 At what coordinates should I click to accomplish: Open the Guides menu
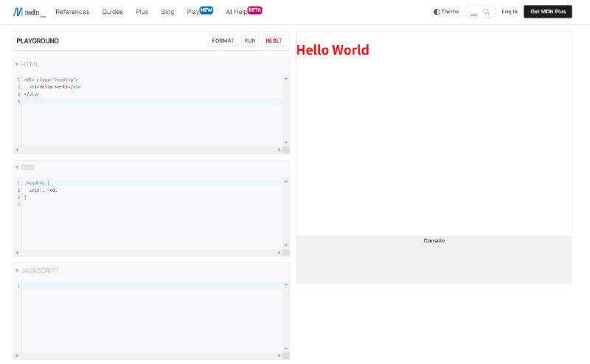point(112,12)
